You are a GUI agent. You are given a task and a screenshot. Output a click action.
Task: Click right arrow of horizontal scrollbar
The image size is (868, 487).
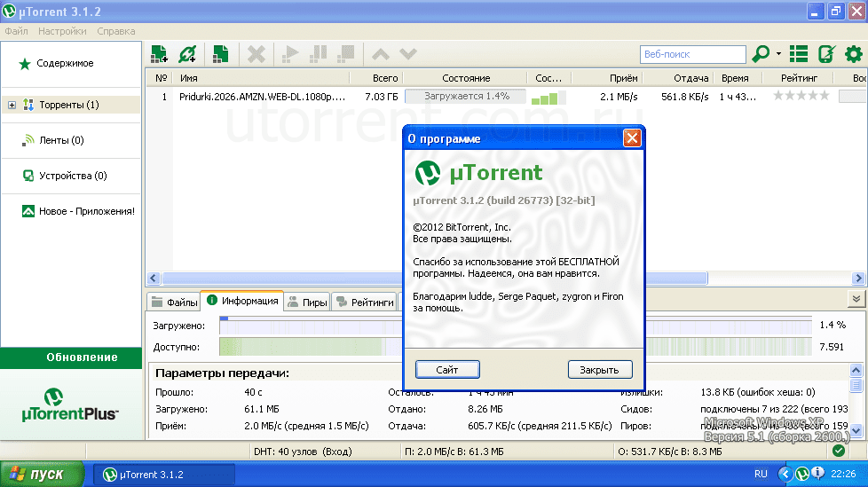pyautogui.click(x=858, y=278)
